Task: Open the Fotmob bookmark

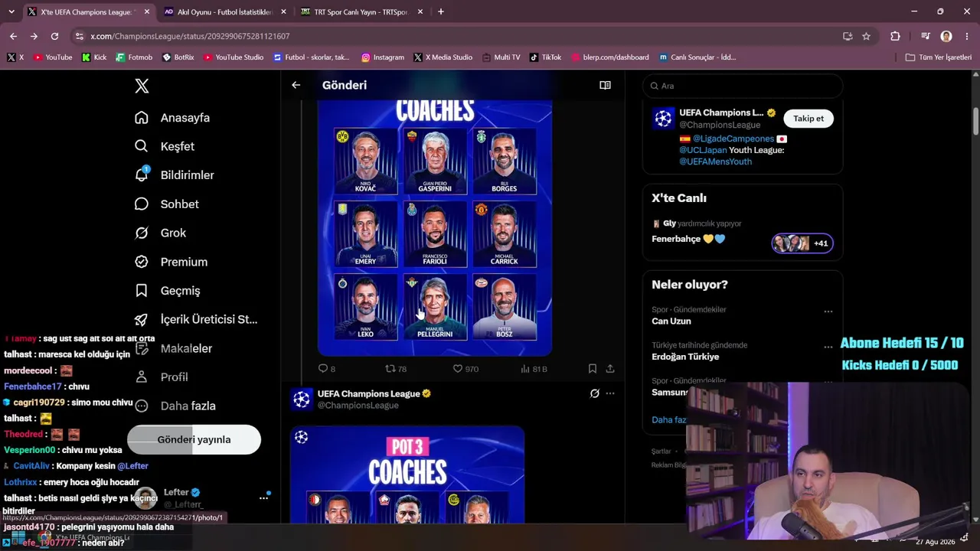Action: pos(134,57)
